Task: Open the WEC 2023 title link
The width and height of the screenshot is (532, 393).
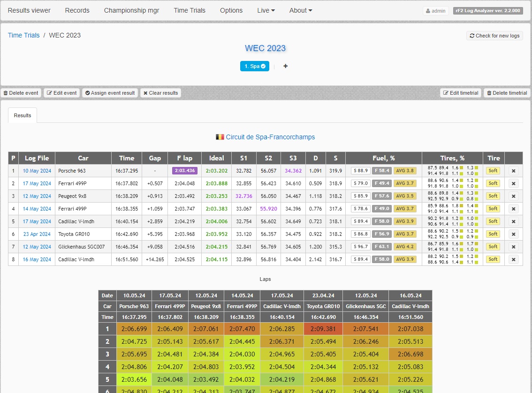Action: click(266, 48)
